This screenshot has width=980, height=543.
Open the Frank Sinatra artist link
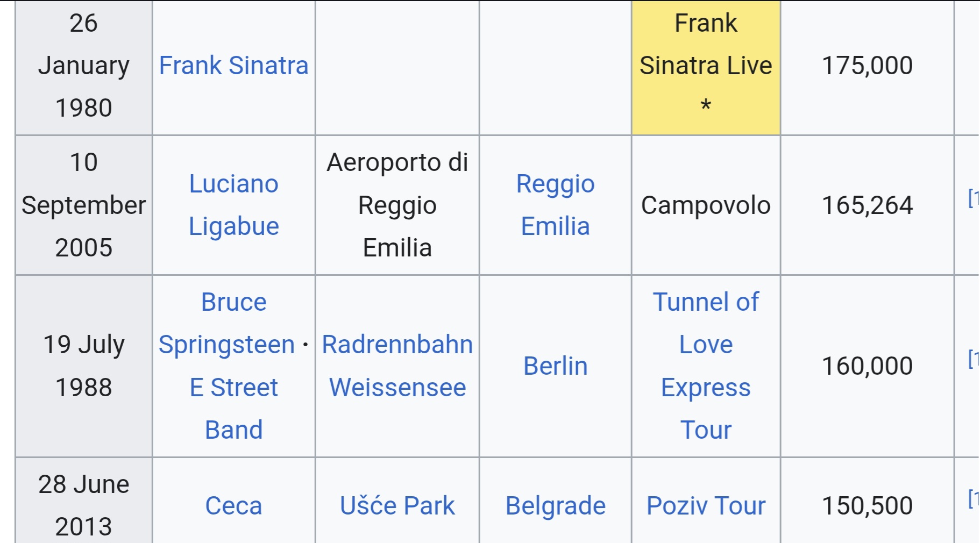pyautogui.click(x=233, y=66)
